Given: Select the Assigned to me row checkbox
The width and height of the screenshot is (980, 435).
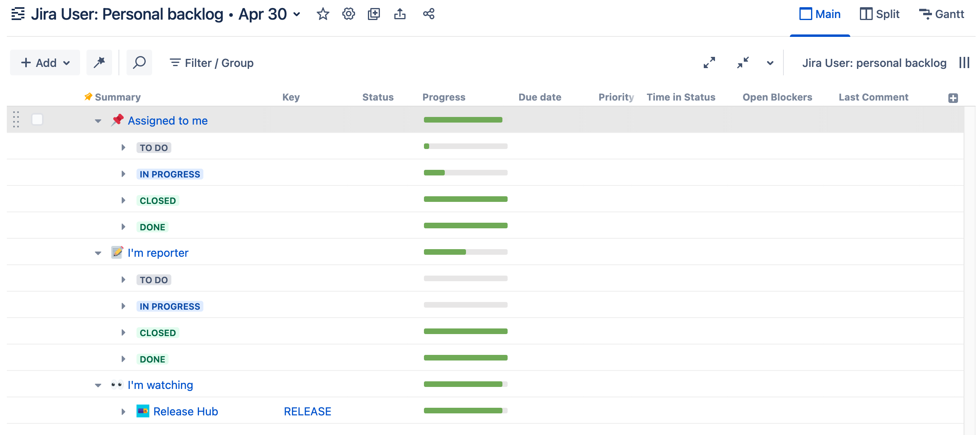Looking at the screenshot, I should [37, 119].
